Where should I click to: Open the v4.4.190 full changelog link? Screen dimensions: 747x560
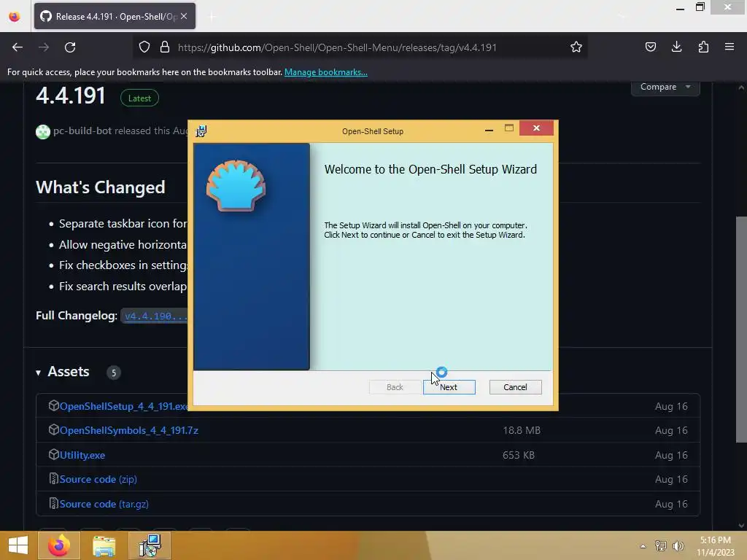(x=156, y=316)
